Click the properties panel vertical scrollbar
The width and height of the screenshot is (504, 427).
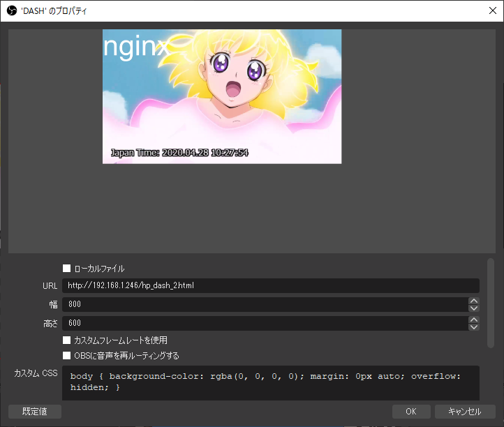491,303
